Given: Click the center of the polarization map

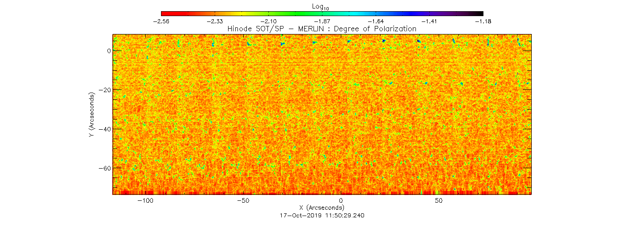Looking at the screenshot, I should point(322,114).
